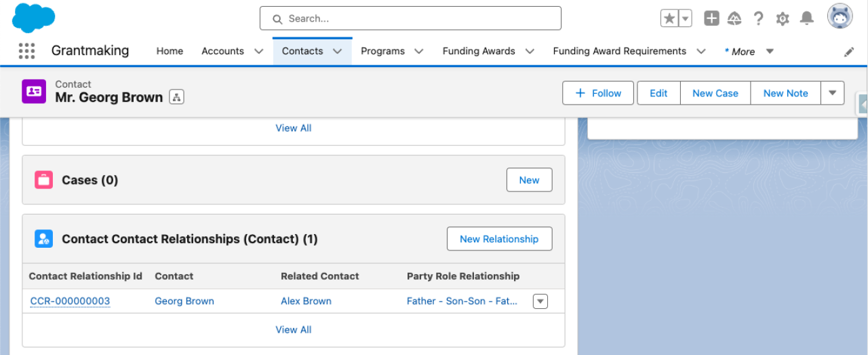
Task: Click the Salesforce cloud logo
Action: pyautogui.click(x=33, y=18)
